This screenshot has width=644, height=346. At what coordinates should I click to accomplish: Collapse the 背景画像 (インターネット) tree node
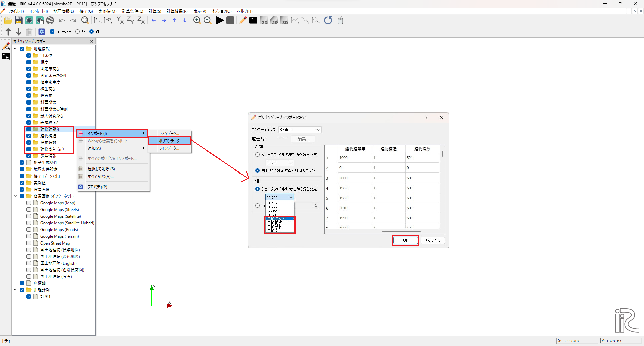pos(15,196)
